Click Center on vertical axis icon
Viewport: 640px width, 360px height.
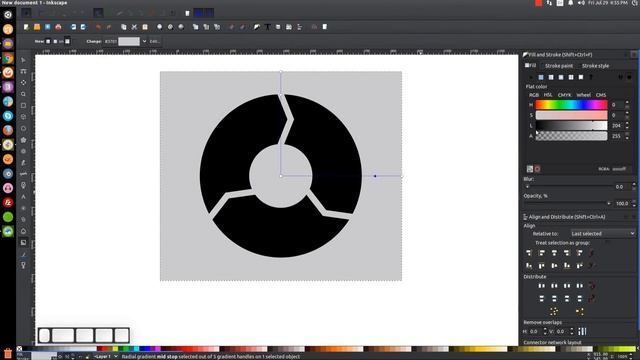coord(554,253)
